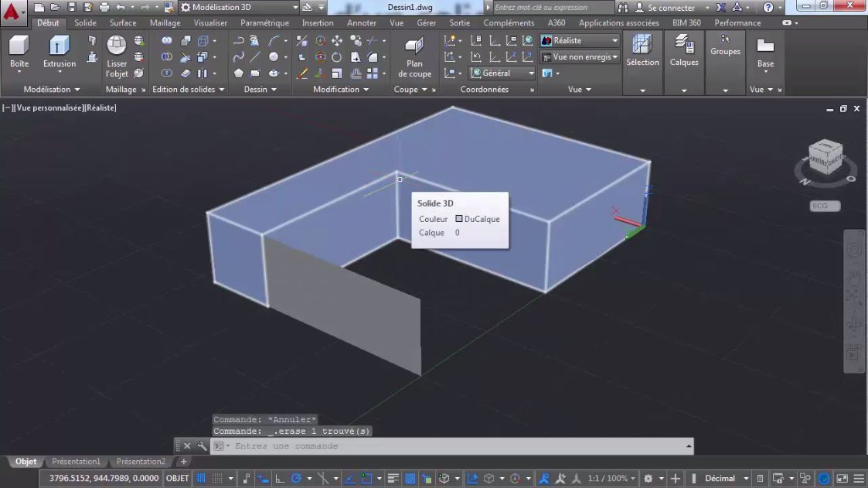Toggle grid display in the status bar
Viewport: 868px width, 488px height.
coord(200,477)
